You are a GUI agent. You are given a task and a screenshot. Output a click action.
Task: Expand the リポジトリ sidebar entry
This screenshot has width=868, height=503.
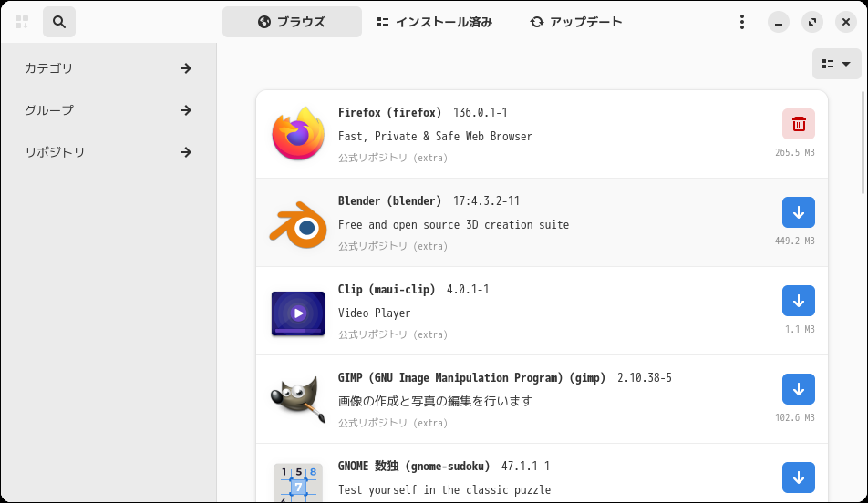[108, 152]
